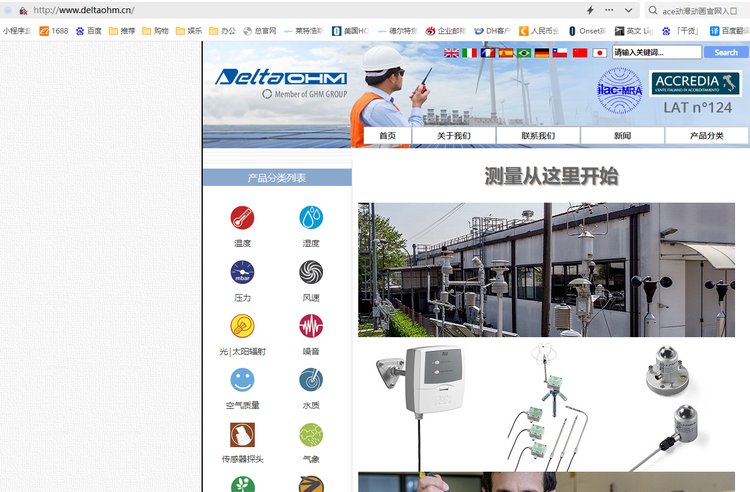
Task: Click the light and solar radiation bulb icon
Action: point(242,326)
